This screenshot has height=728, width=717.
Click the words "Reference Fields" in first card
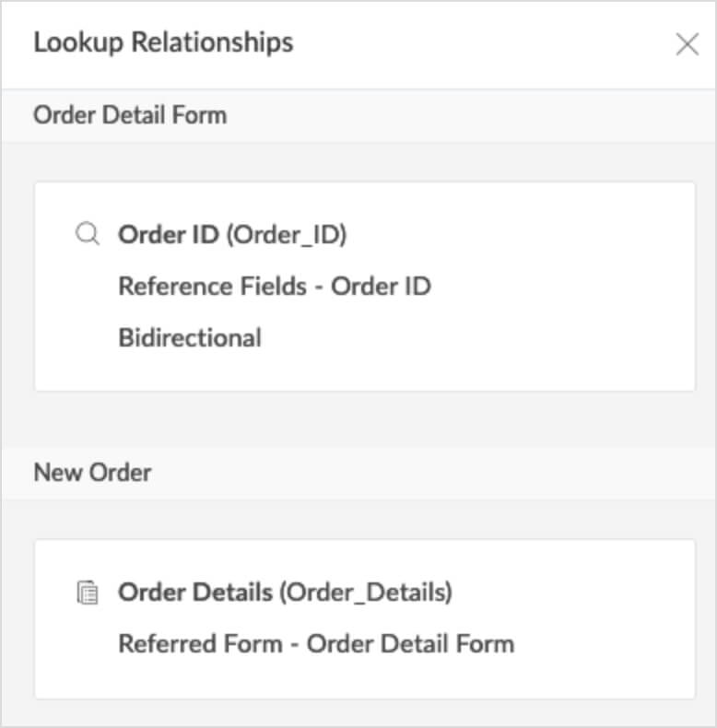(212, 287)
